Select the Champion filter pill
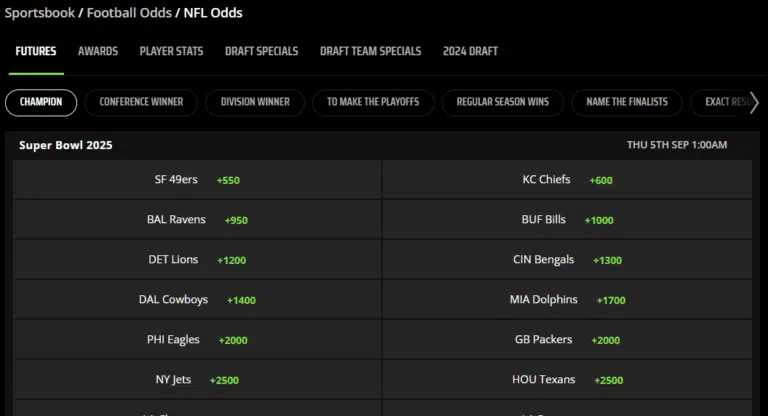The height and width of the screenshot is (416, 768). [x=41, y=102]
